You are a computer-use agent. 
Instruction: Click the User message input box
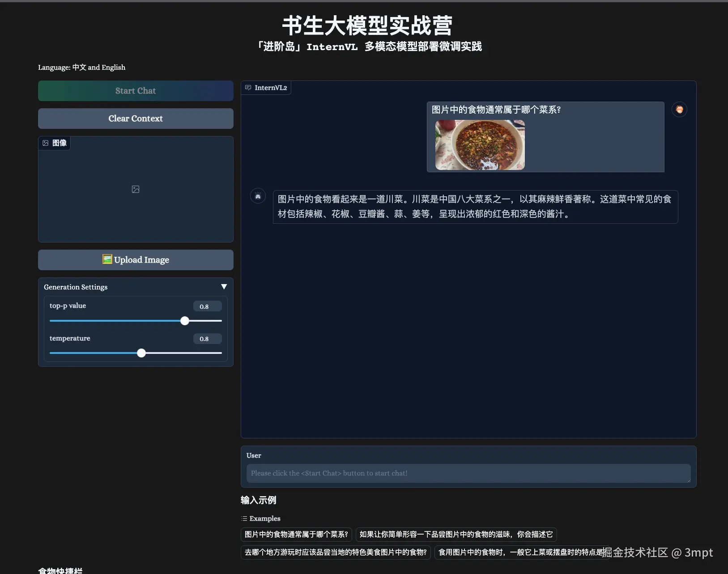tap(468, 473)
